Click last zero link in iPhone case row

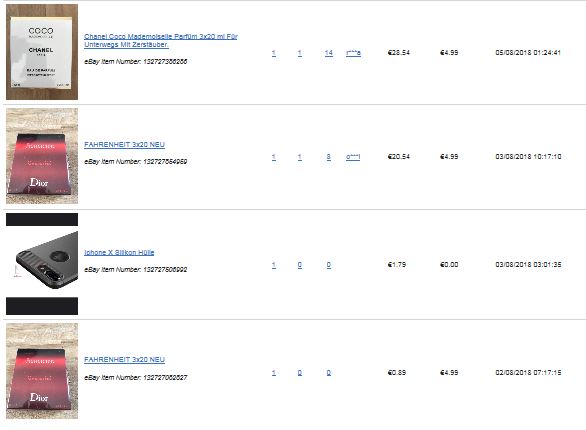point(329,265)
